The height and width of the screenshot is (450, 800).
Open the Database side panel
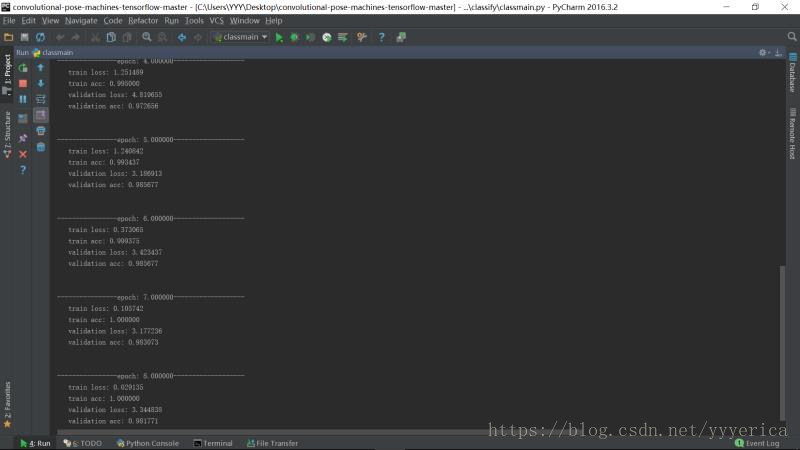click(x=792, y=73)
